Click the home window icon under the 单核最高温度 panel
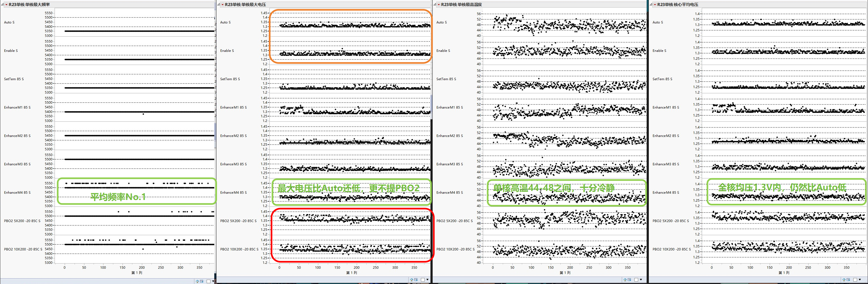This screenshot has width=868, height=284. coord(625,280)
